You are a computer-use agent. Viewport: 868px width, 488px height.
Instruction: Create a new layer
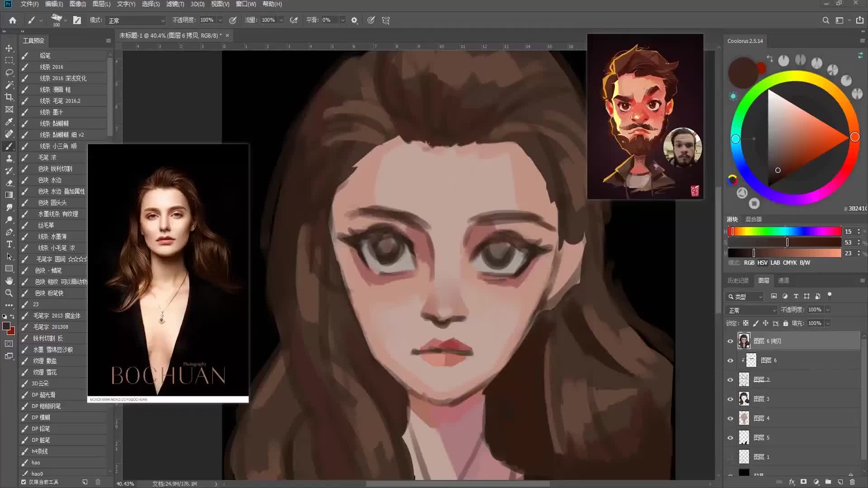[840, 482]
